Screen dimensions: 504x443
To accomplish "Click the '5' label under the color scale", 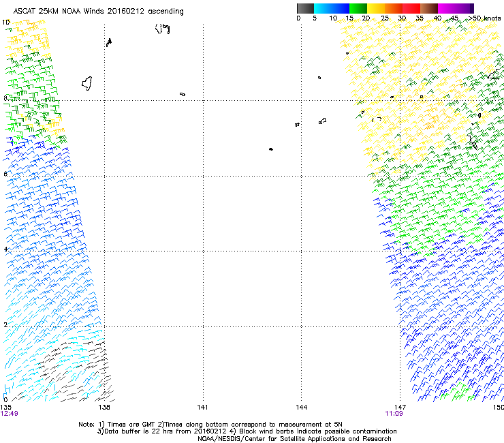I will 315,18.
